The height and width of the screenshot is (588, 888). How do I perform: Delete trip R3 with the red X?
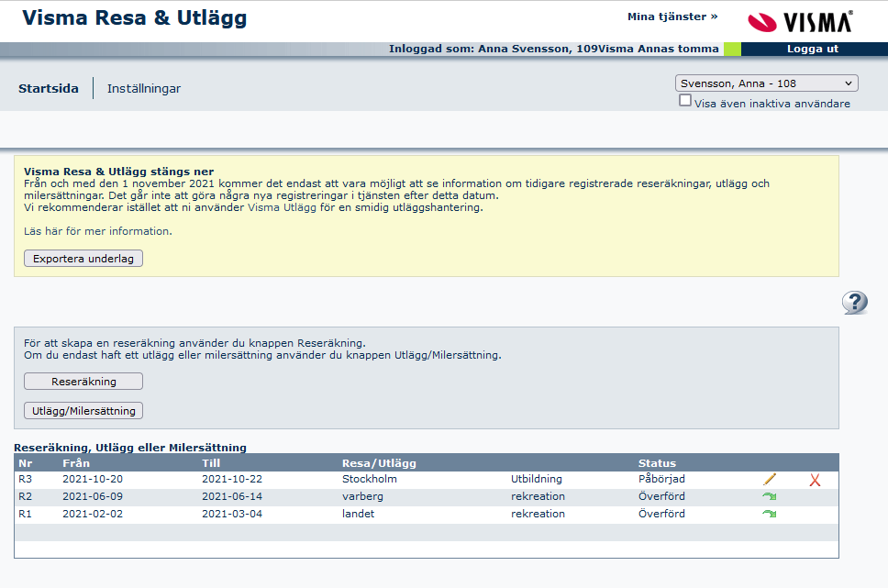pyautogui.click(x=815, y=479)
